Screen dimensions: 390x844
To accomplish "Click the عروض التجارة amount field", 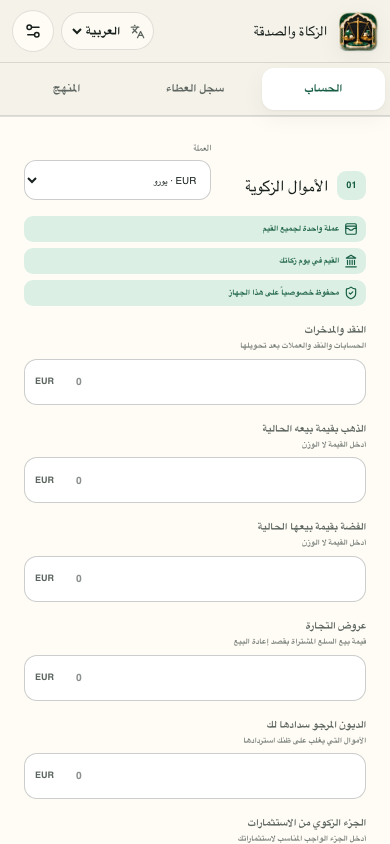I will coord(195,678).
